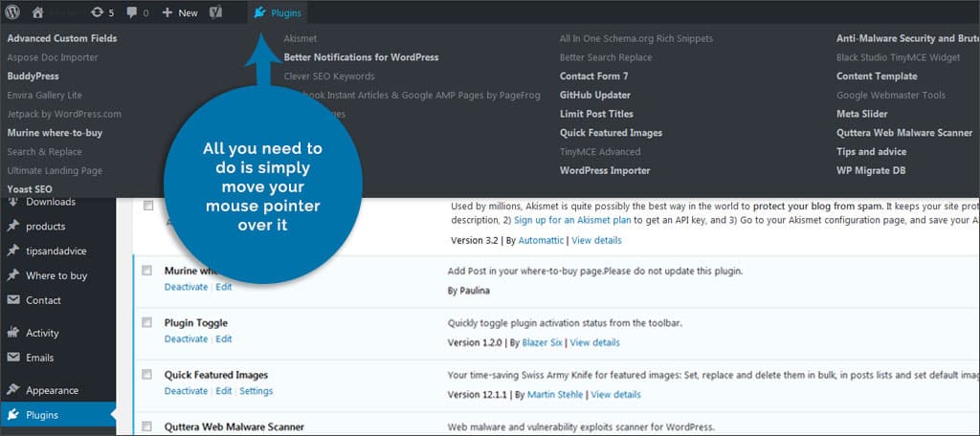Click Emails envelope icon

point(13,358)
